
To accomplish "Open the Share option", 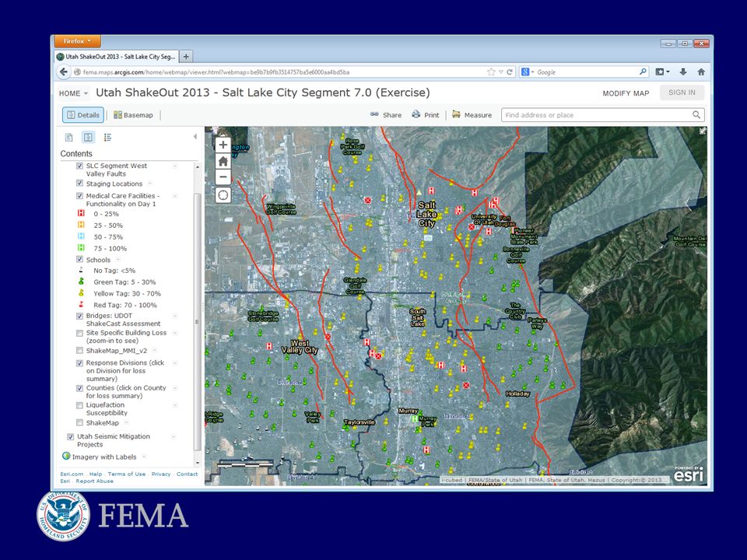I will [x=386, y=115].
